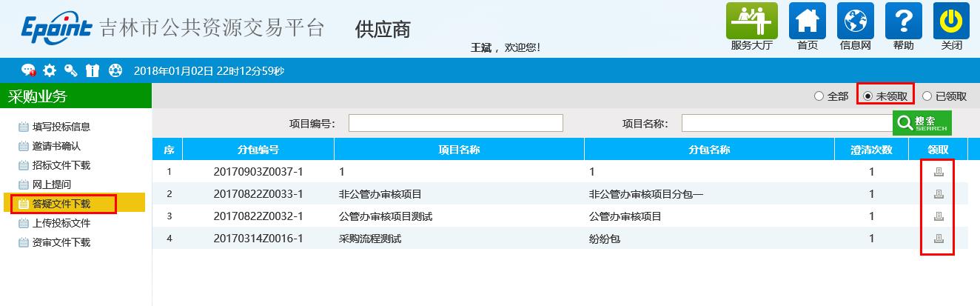The width and height of the screenshot is (980, 306).
Task: Click the date time text
Action: pyautogui.click(x=209, y=71)
